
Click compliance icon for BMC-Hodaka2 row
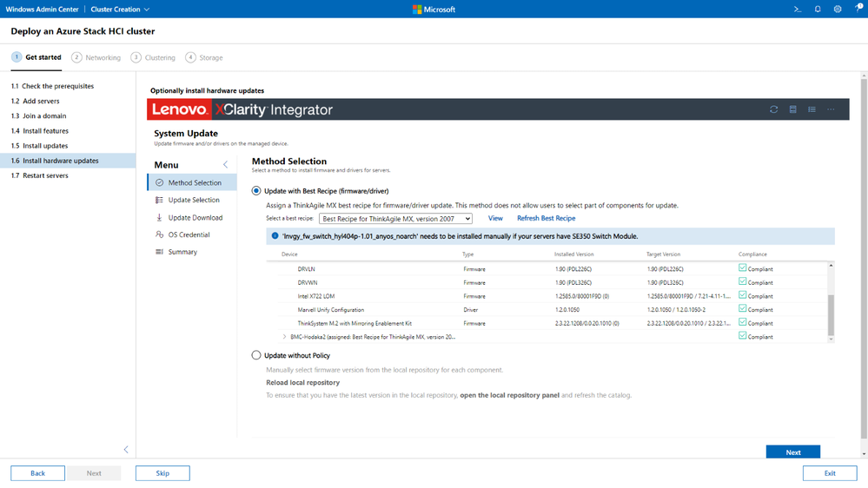tap(742, 336)
